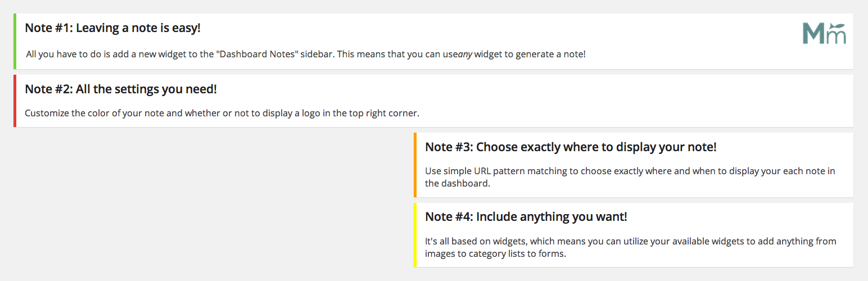Click the Mm logo in Note #1

click(824, 34)
